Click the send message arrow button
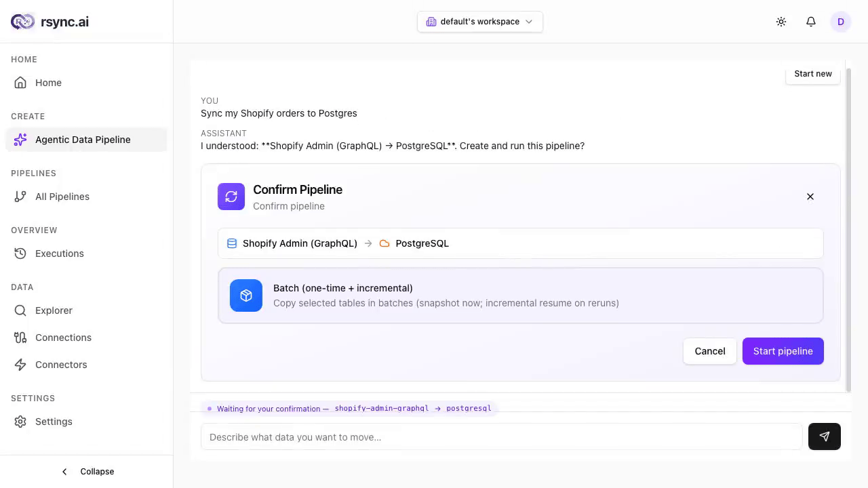Viewport: 868px width, 488px height. pos(825,436)
